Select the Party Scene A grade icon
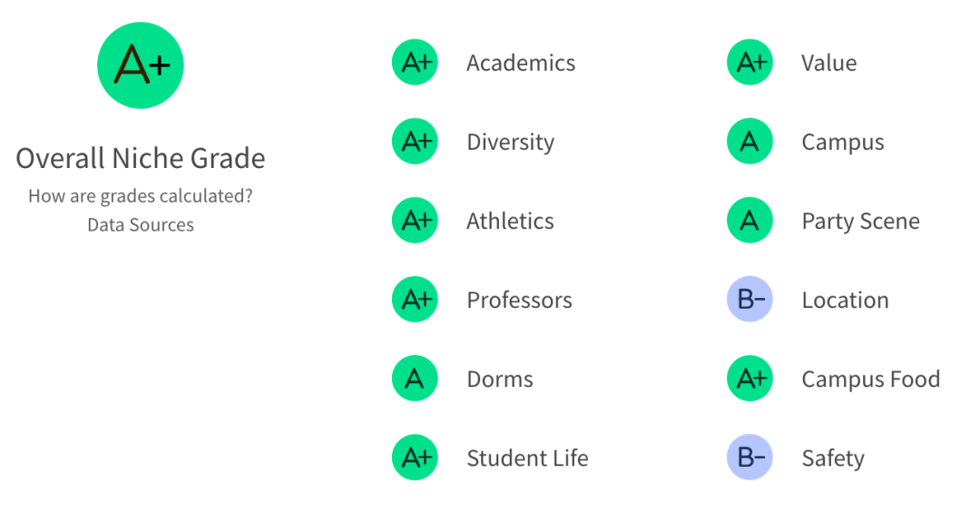The width and height of the screenshot is (980, 523). (750, 221)
